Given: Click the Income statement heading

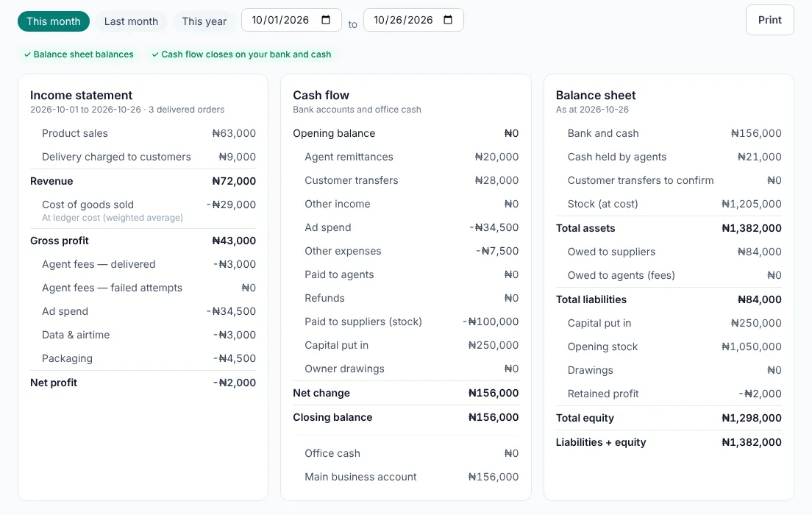Looking at the screenshot, I should [x=82, y=96].
